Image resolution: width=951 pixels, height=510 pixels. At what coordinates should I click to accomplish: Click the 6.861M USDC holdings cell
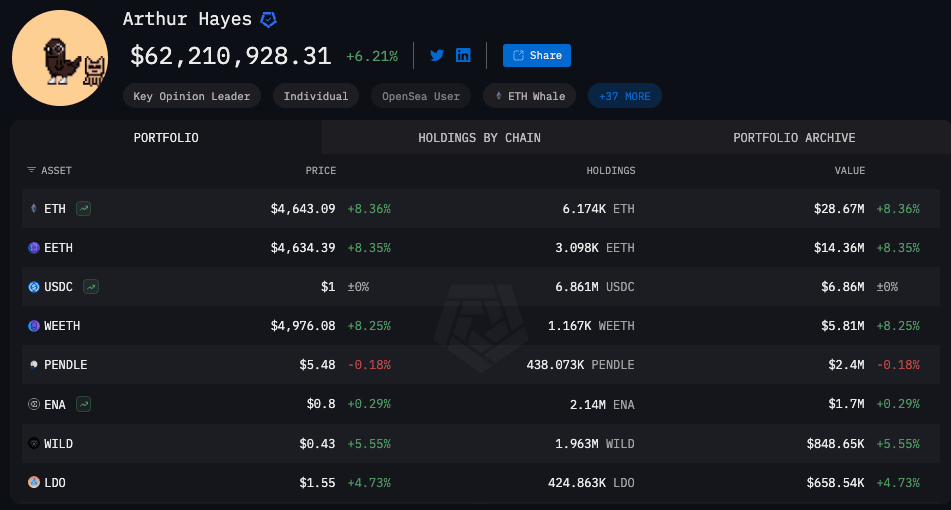[595, 287]
